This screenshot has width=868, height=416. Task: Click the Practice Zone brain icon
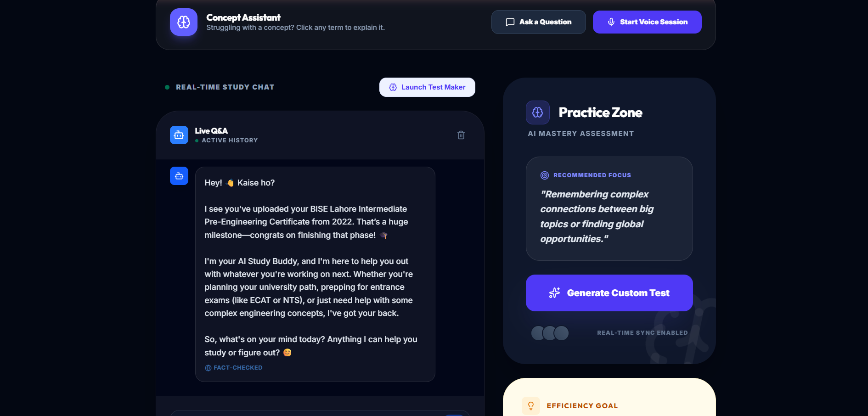(x=538, y=112)
